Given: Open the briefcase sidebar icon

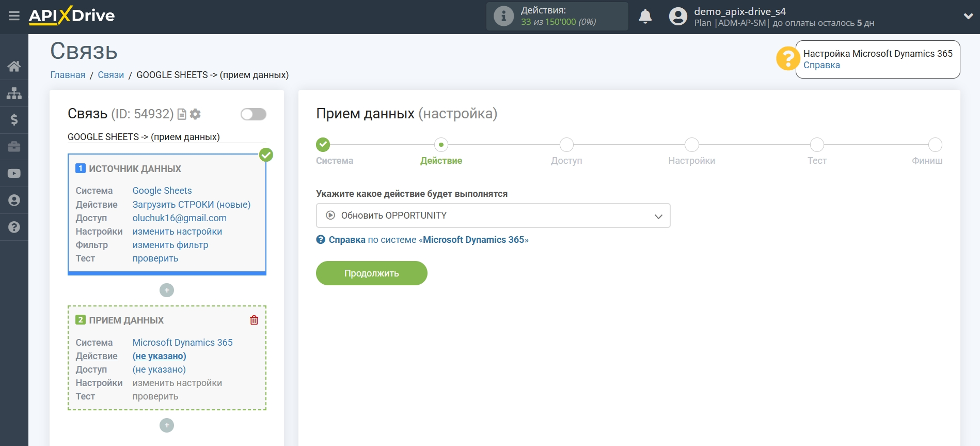Looking at the screenshot, I should pyautogui.click(x=14, y=147).
